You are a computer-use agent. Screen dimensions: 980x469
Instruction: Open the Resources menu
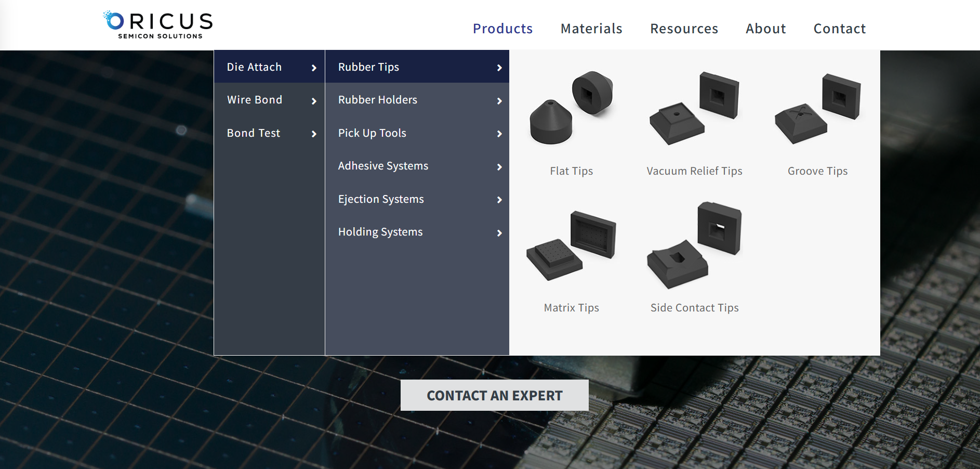coord(684,29)
